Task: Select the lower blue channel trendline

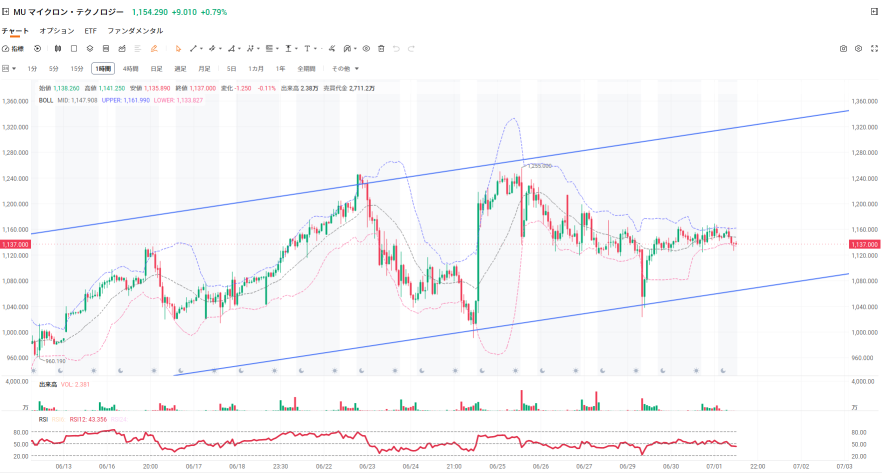Action: coord(512,324)
